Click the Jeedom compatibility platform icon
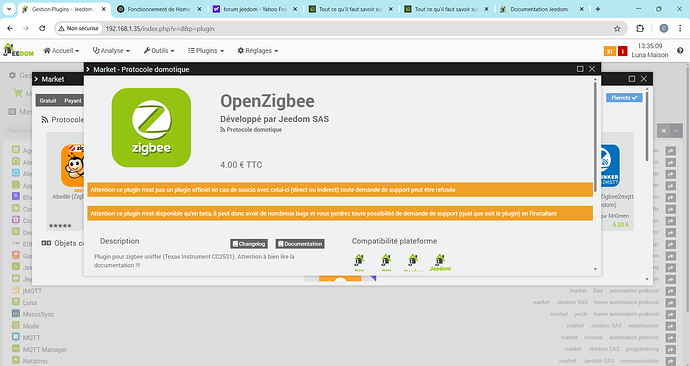 pyautogui.click(x=440, y=263)
